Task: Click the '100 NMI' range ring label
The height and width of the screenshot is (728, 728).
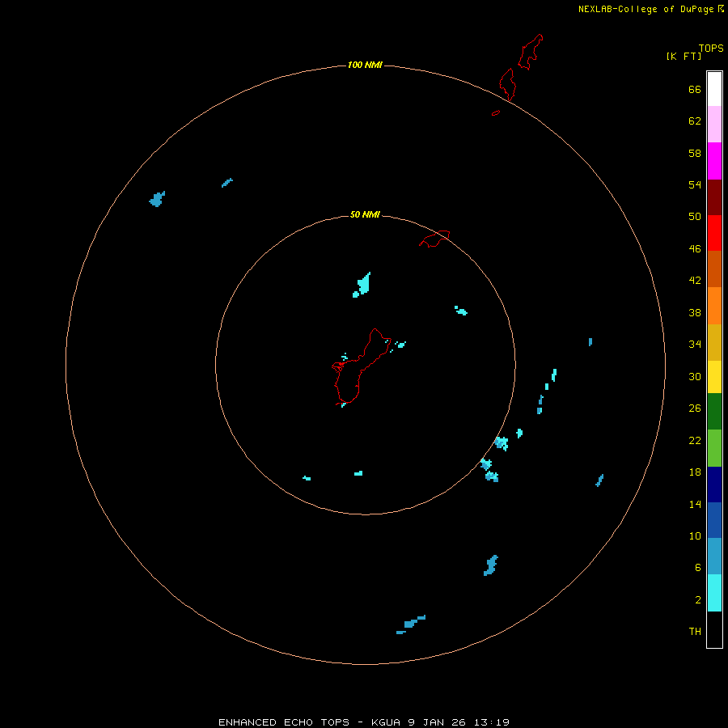Action: (x=365, y=65)
